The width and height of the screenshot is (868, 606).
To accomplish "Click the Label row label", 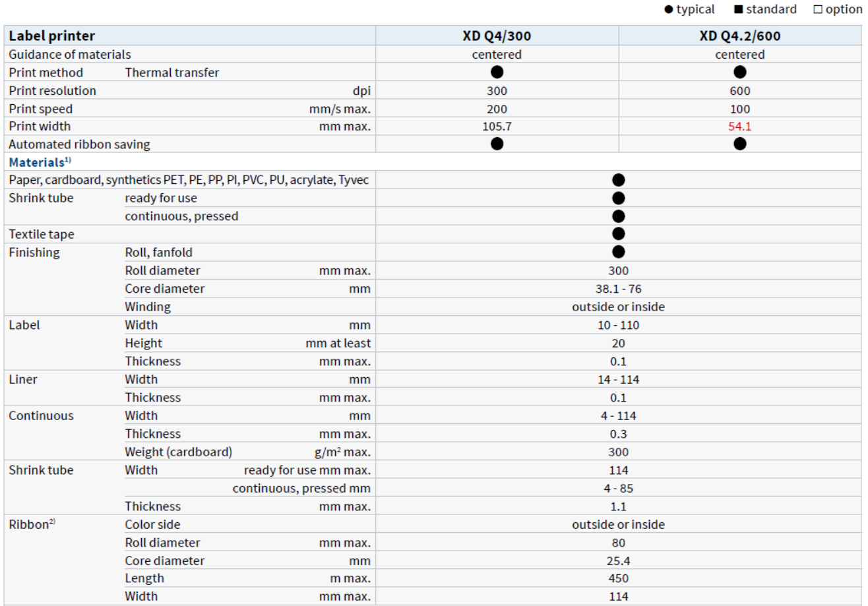I will click(24, 324).
